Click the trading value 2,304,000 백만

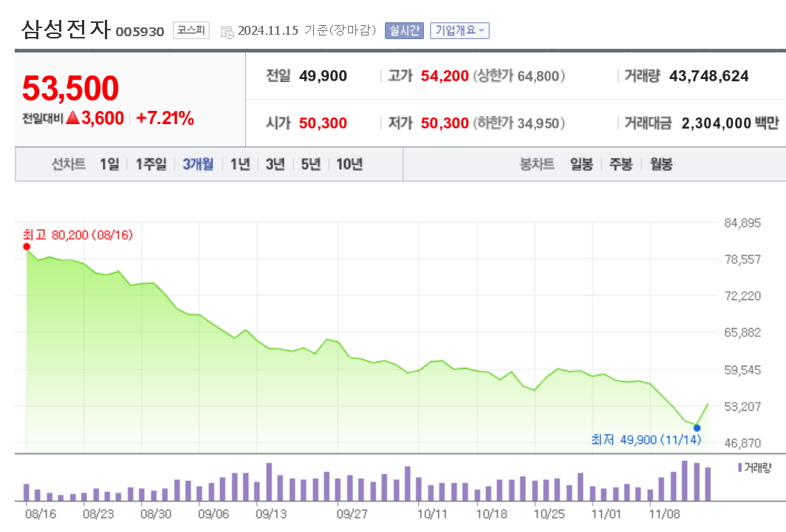point(731,123)
